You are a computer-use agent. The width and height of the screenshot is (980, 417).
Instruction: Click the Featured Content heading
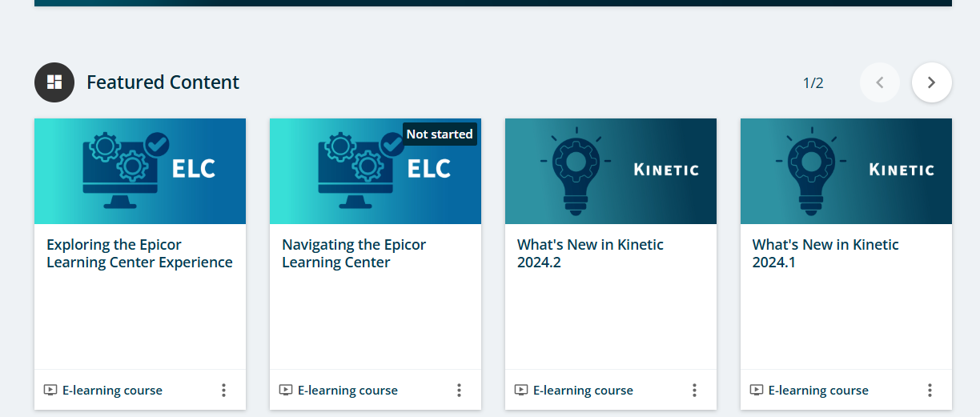[163, 82]
